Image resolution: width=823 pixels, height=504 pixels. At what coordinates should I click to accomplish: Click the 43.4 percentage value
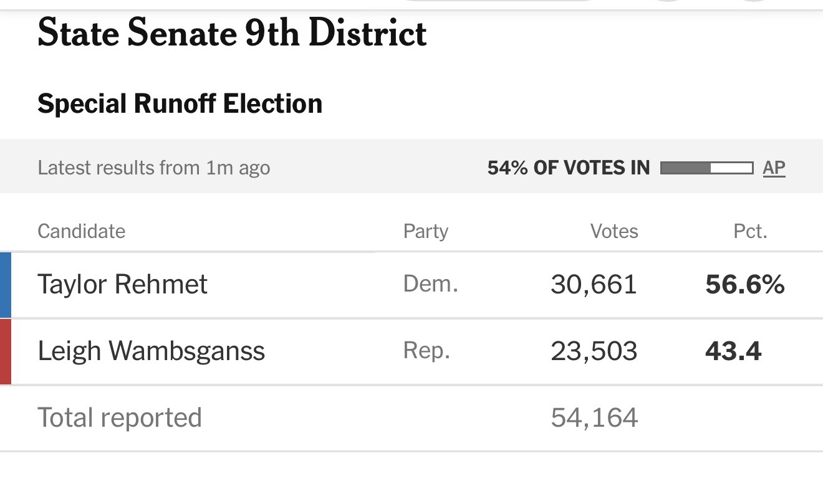click(x=733, y=351)
